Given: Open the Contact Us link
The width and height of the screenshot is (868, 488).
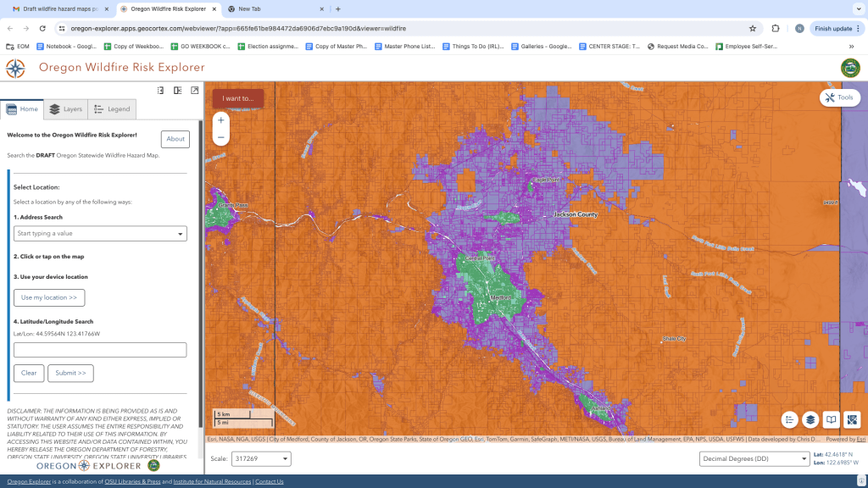Looking at the screenshot, I should pyautogui.click(x=269, y=481).
